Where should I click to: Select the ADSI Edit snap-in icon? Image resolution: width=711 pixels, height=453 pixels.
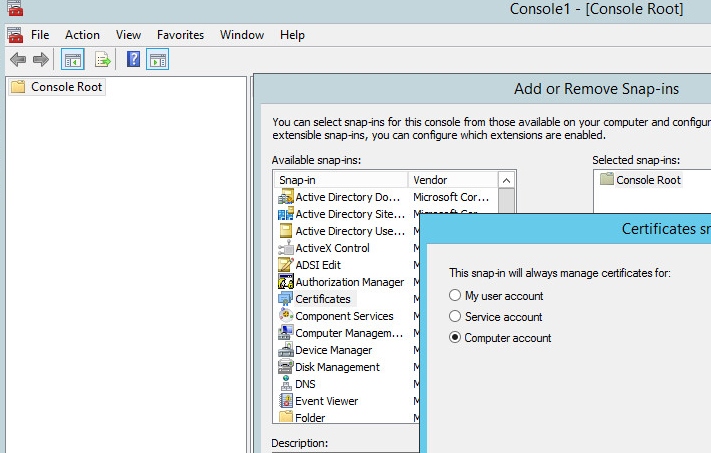click(x=286, y=265)
